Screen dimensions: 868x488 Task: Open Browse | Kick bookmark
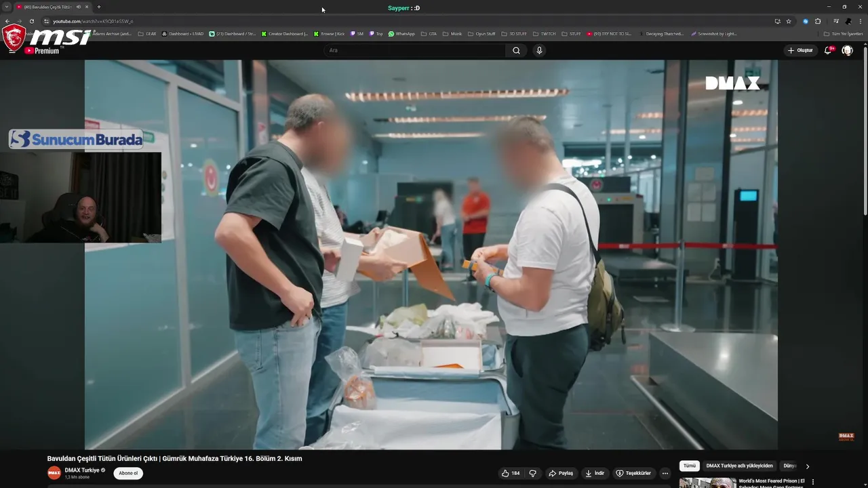329,33
